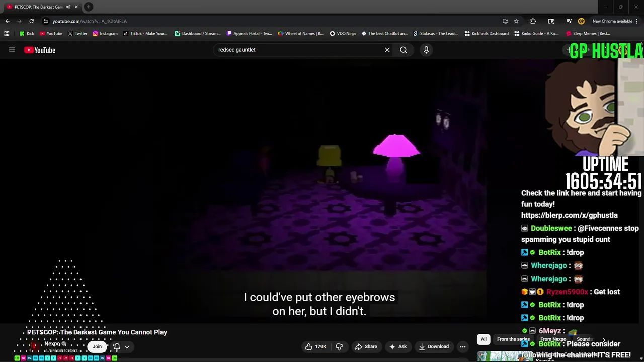
Task: Select the From Nexpo chip
Action: click(x=553, y=339)
